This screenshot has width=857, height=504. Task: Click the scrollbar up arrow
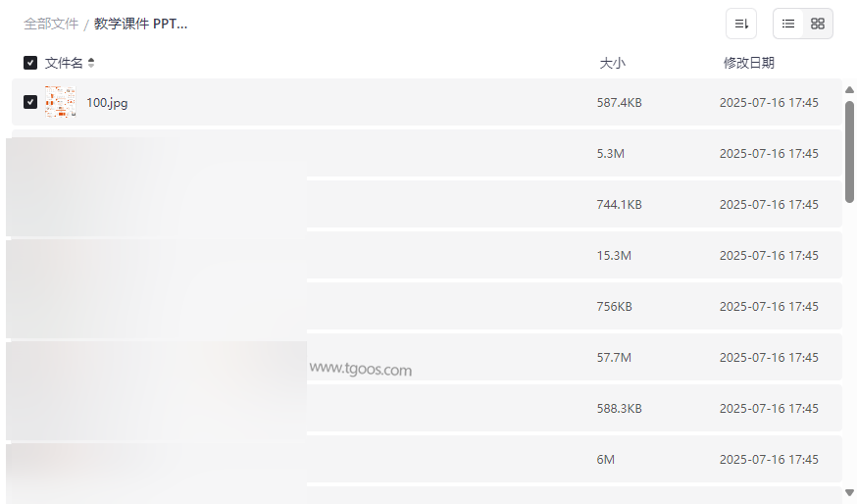[849, 90]
